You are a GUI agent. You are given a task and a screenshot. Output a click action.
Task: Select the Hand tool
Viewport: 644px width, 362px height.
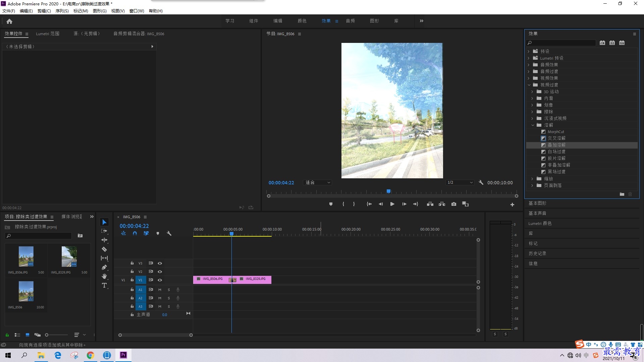point(104,276)
